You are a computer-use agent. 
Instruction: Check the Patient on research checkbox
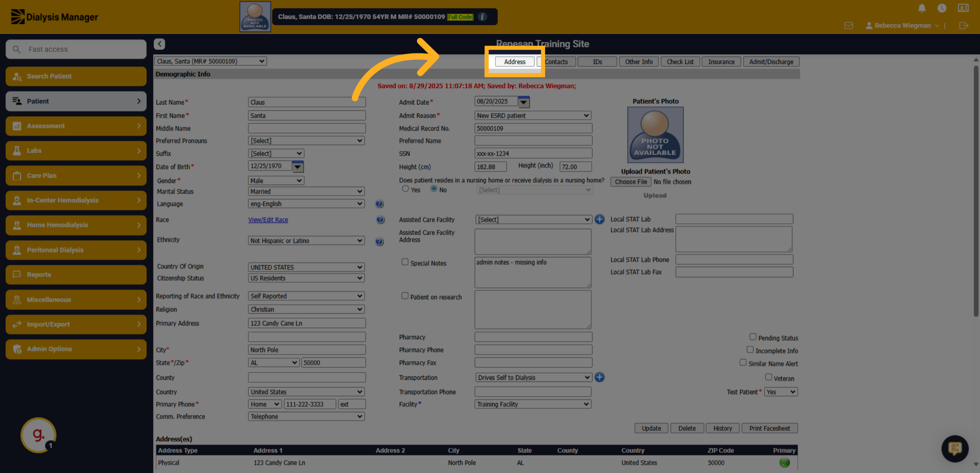click(405, 296)
